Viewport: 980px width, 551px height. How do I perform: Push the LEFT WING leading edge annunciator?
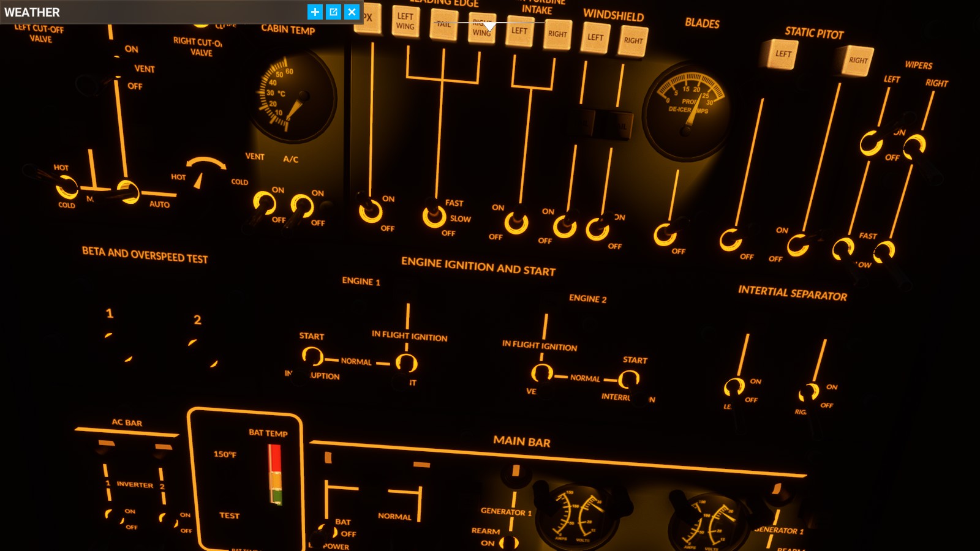click(x=405, y=21)
